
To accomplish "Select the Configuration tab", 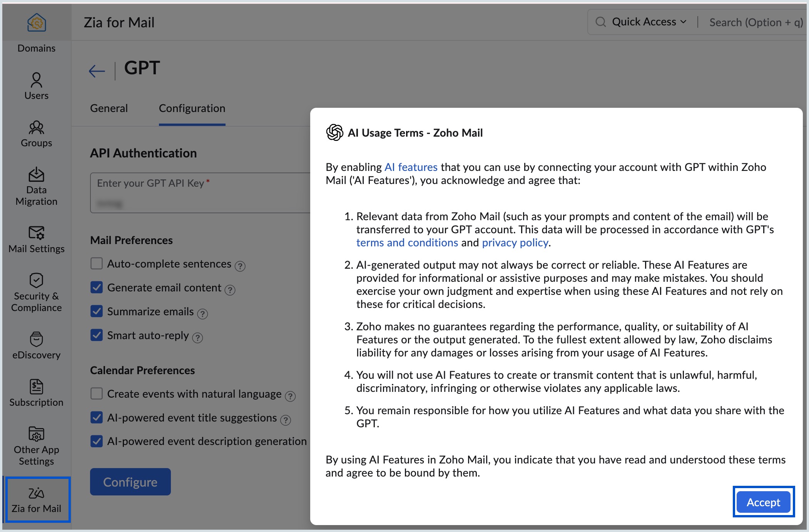I will click(x=192, y=108).
